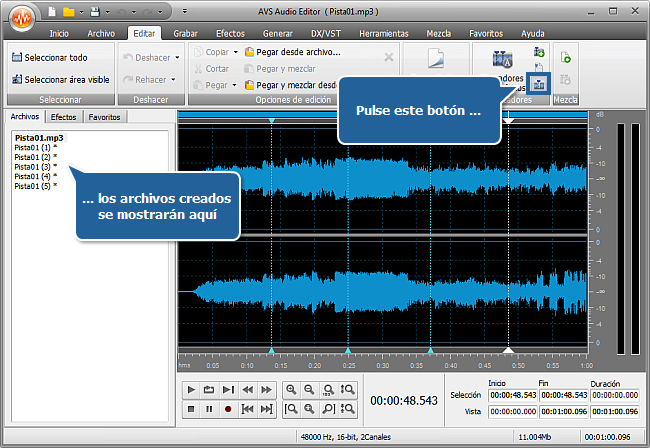Select Pista01 (3) in the file list
The image size is (650, 448).
35,167
